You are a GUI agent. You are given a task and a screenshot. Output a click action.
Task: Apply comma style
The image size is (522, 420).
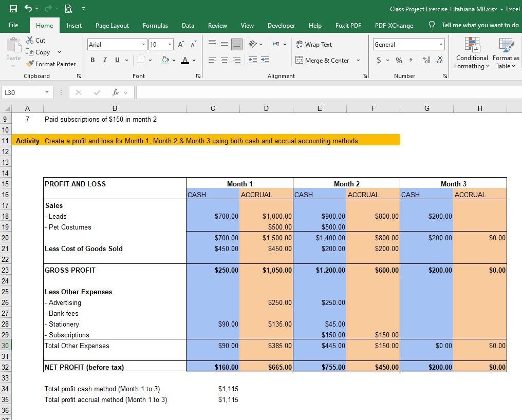411,60
